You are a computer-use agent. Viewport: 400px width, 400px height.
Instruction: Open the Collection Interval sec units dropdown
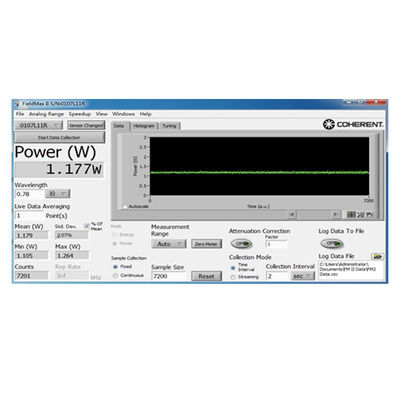pyautogui.click(x=303, y=276)
